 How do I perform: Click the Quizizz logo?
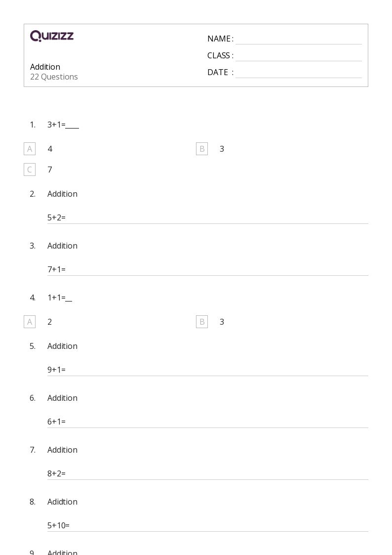coord(52,36)
